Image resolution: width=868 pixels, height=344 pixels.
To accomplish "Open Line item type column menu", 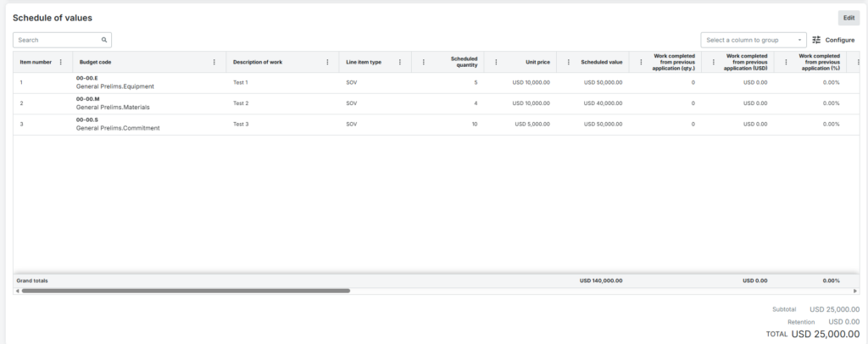I will [399, 62].
